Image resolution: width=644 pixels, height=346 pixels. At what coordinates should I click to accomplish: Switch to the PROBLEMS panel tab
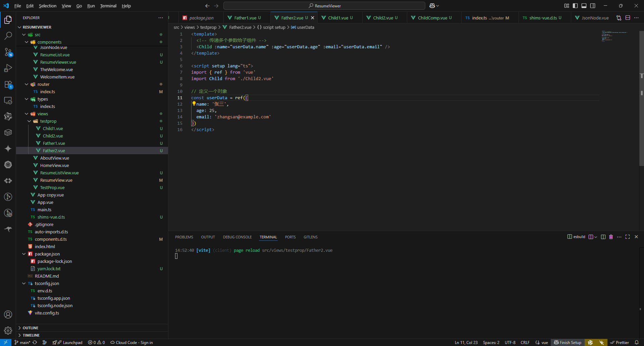[184, 237]
